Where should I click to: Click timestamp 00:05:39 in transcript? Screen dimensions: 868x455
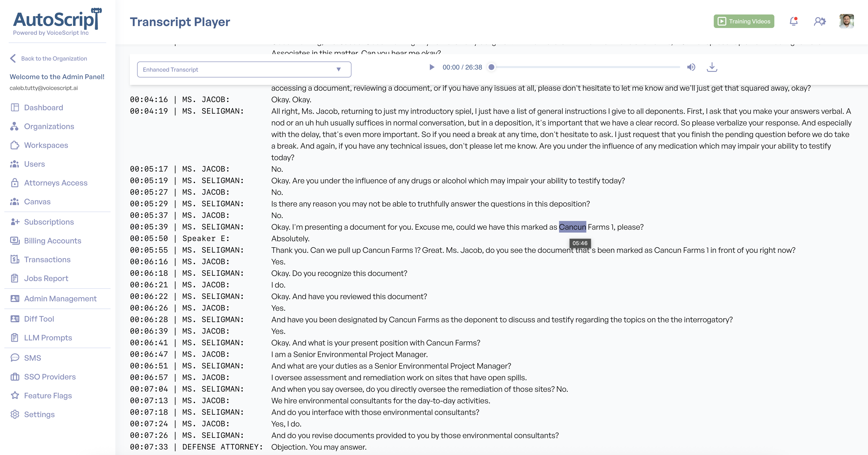point(149,227)
